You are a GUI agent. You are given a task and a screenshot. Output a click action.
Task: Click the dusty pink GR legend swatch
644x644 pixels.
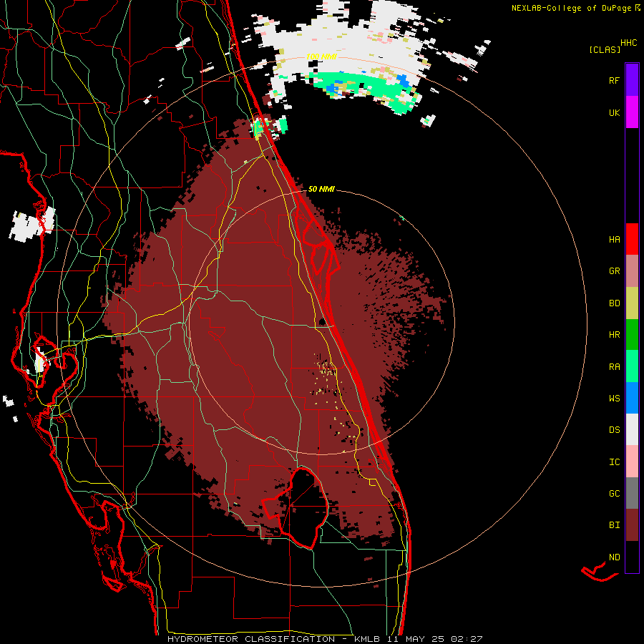click(x=632, y=271)
